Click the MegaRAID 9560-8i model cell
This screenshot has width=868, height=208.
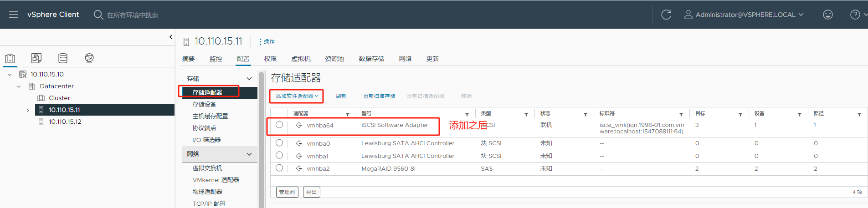(x=388, y=168)
